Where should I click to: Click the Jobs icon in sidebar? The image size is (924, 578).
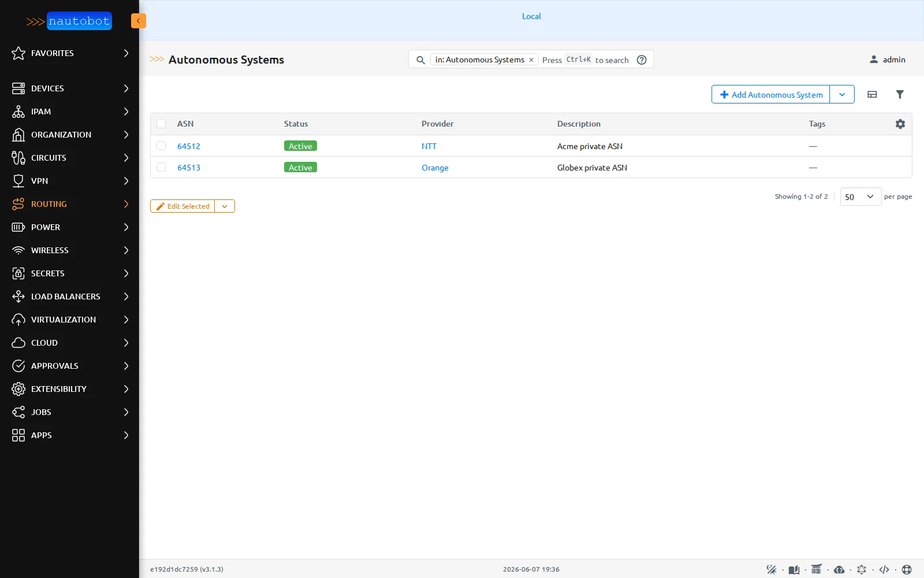click(18, 412)
